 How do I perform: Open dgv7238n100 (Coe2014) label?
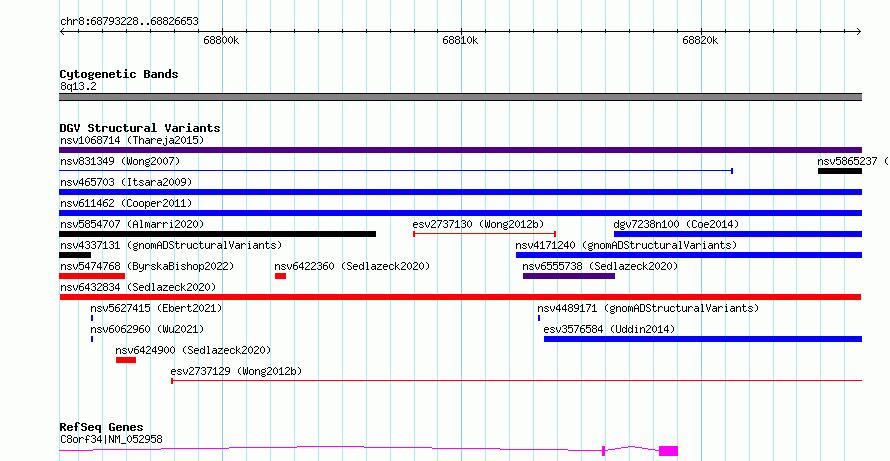pyautogui.click(x=676, y=224)
